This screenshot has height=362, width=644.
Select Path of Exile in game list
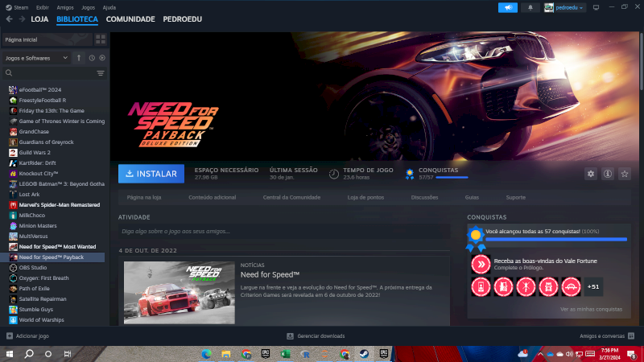pyautogui.click(x=35, y=288)
